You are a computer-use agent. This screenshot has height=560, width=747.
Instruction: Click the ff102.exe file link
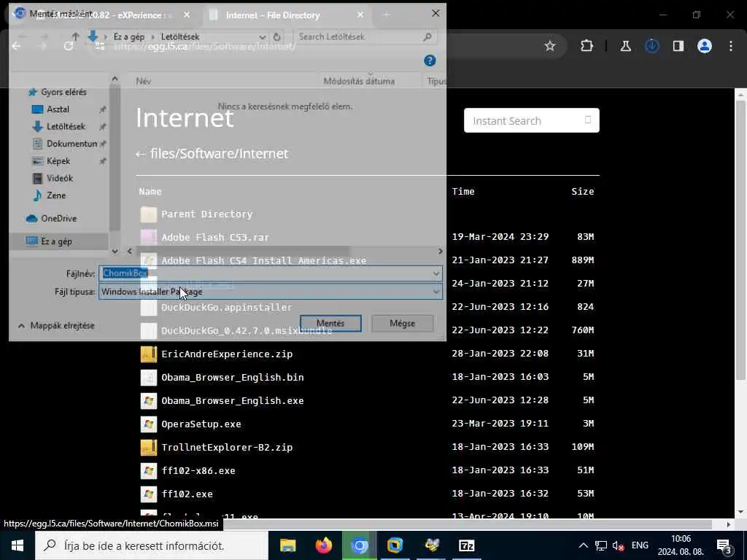point(187,494)
